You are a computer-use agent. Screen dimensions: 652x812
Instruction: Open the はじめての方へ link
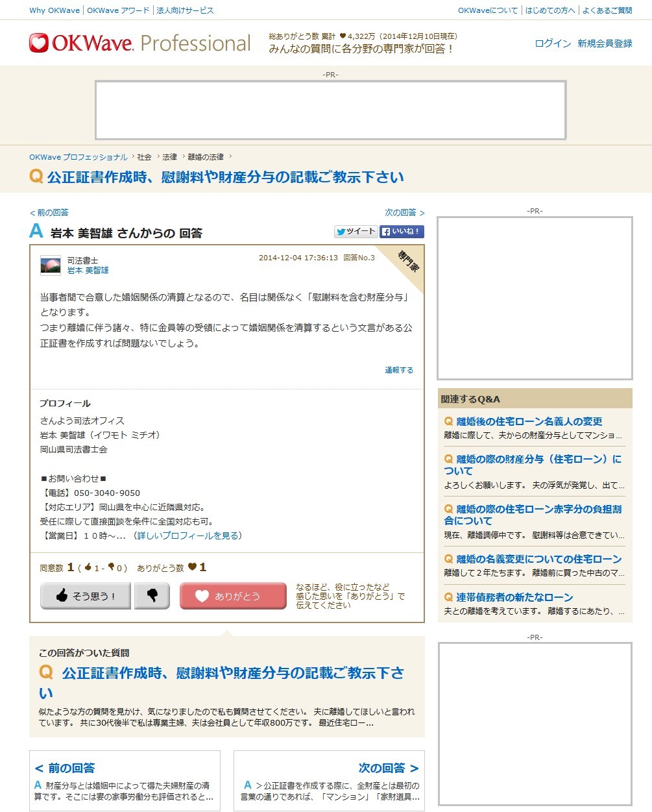click(x=550, y=10)
